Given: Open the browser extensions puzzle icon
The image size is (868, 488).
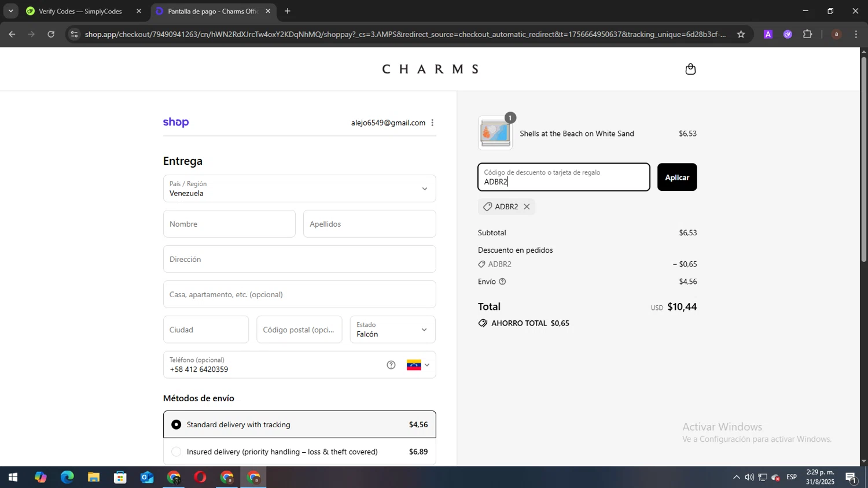Looking at the screenshot, I should click(808, 34).
